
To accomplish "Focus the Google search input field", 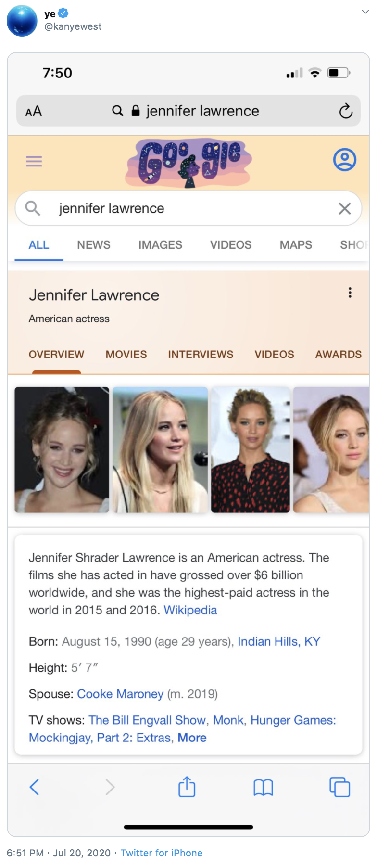I will [x=188, y=208].
